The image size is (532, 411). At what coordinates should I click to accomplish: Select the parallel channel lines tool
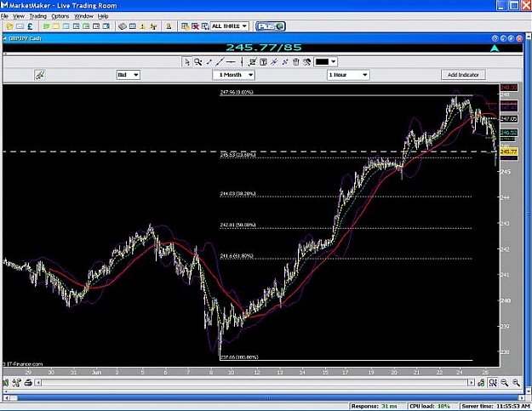[274, 62]
